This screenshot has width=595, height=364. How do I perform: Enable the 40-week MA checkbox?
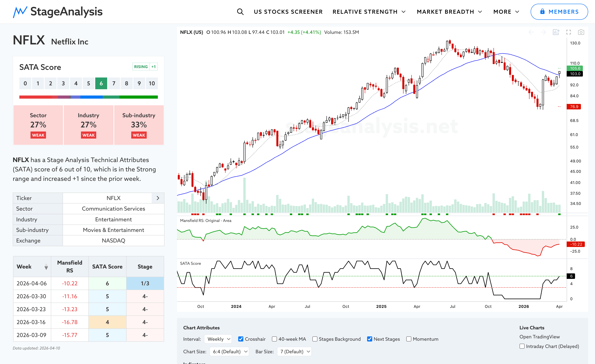coord(274,339)
